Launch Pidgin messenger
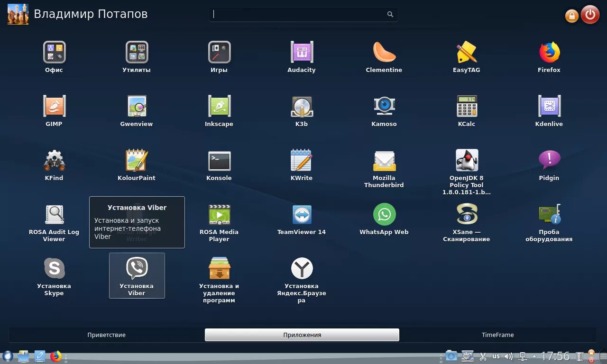Image resolution: width=607 pixels, height=364 pixels. (549, 165)
